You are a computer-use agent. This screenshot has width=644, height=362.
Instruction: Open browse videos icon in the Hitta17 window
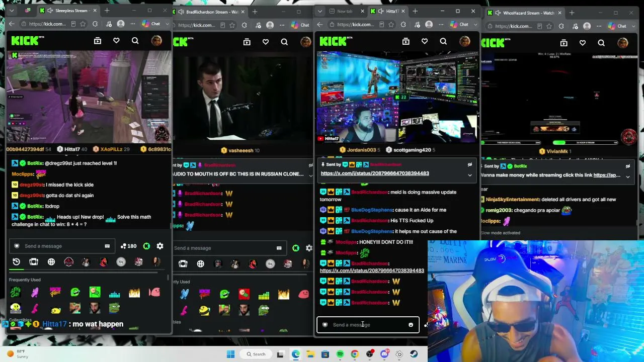pyautogui.click(x=406, y=41)
